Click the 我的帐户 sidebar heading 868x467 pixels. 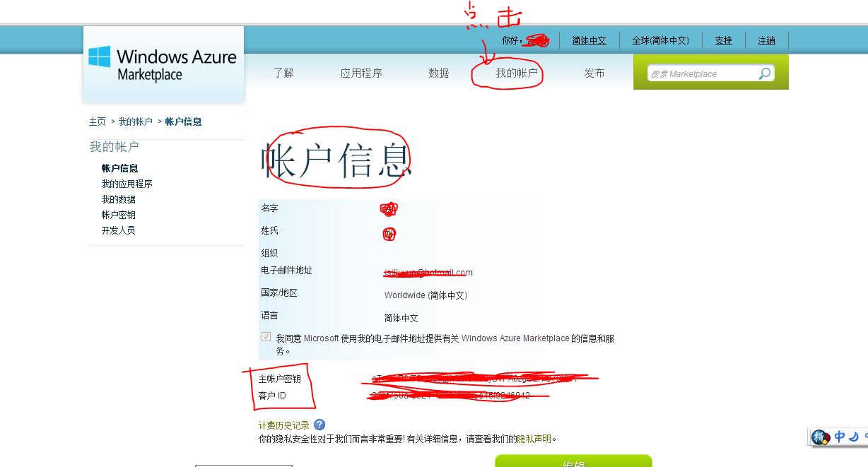[x=114, y=147]
